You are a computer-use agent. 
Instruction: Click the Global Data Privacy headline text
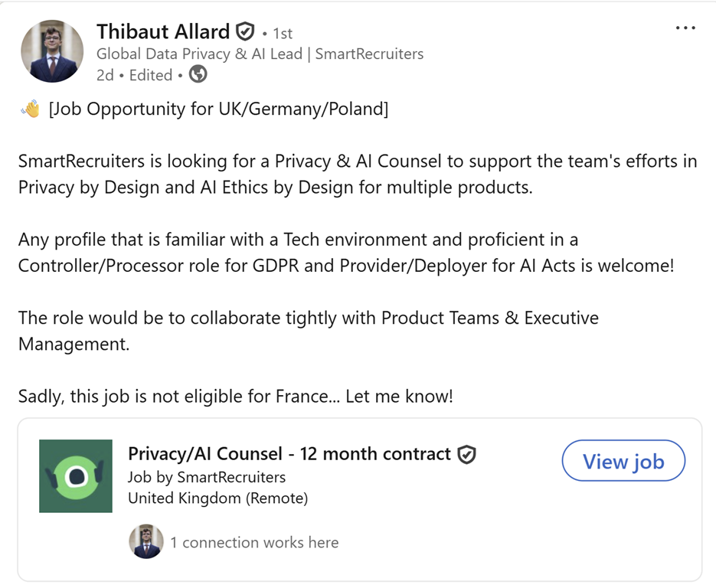[x=260, y=54]
